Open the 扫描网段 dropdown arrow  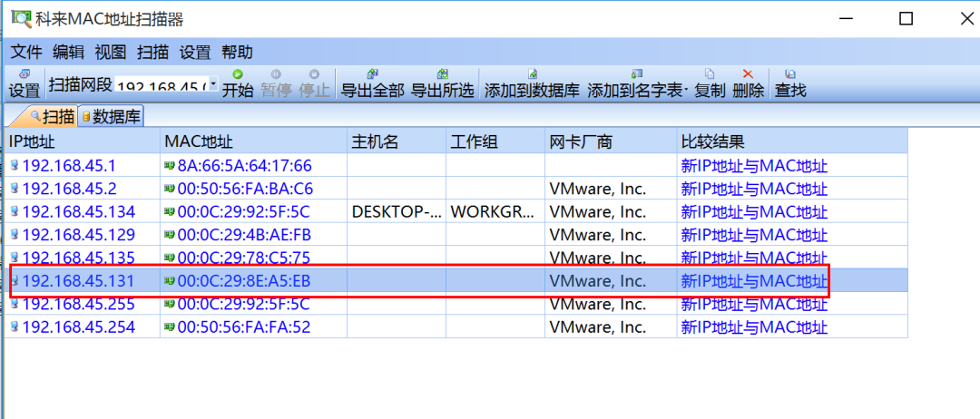[213, 83]
